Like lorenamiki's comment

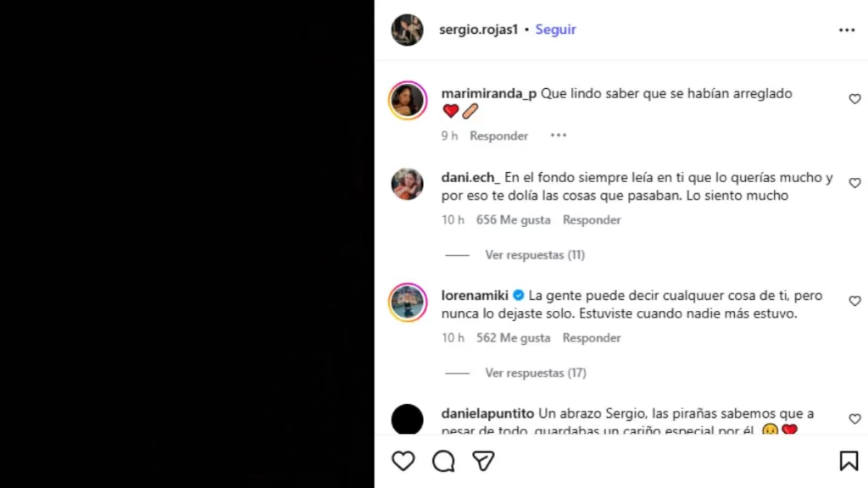tap(854, 301)
